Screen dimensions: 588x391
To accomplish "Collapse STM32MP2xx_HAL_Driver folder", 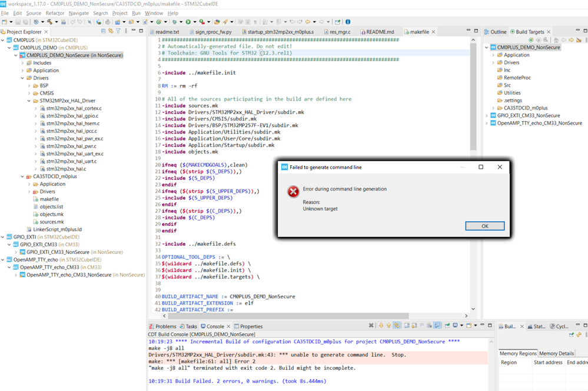I will coord(29,101).
